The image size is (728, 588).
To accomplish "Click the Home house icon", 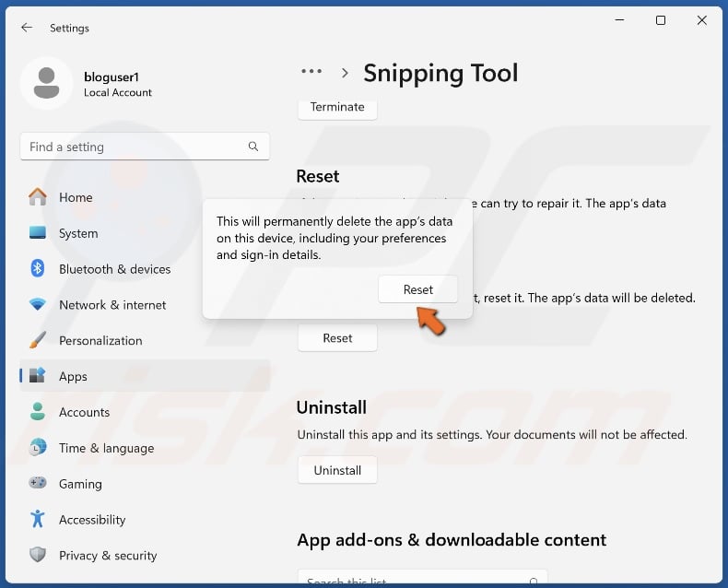I will click(x=38, y=197).
